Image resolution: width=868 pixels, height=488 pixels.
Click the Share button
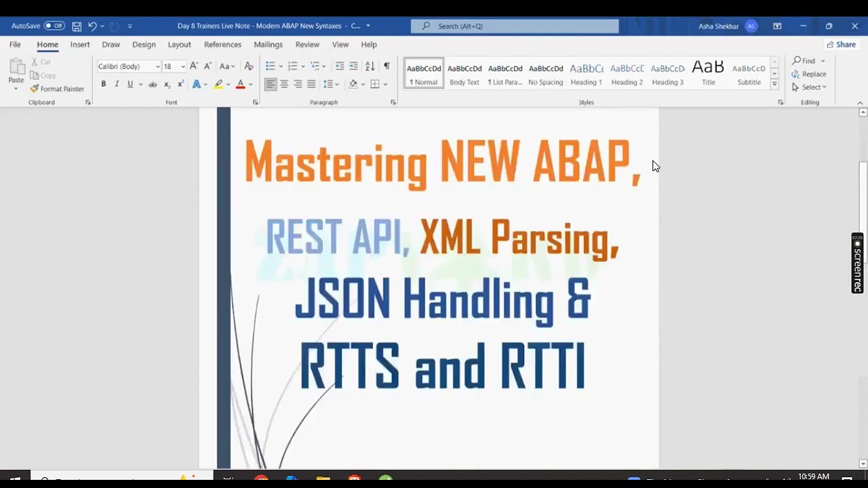click(x=842, y=44)
